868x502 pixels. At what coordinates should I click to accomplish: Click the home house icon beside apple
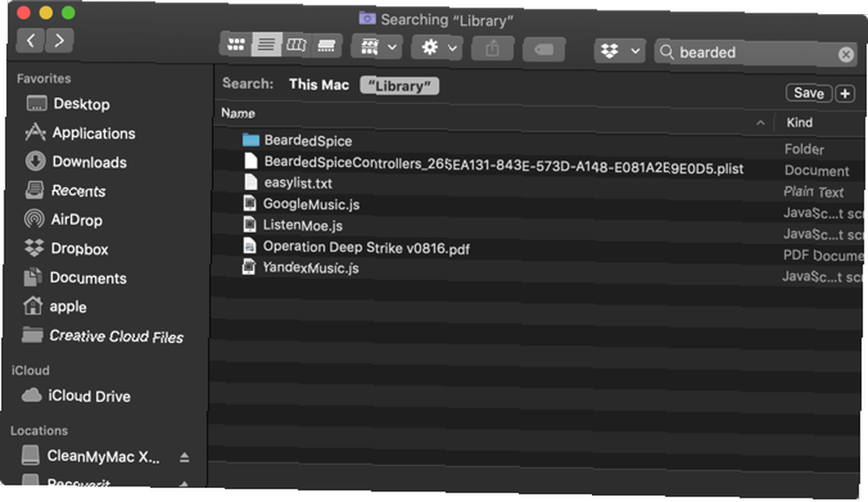(33, 306)
